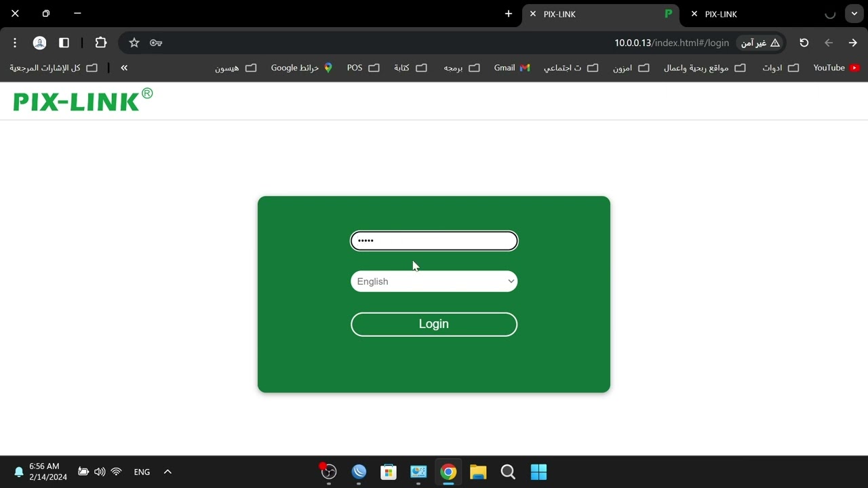This screenshot has width=868, height=488.
Task: Open the POS bookmarks folder
Action: pos(363,68)
